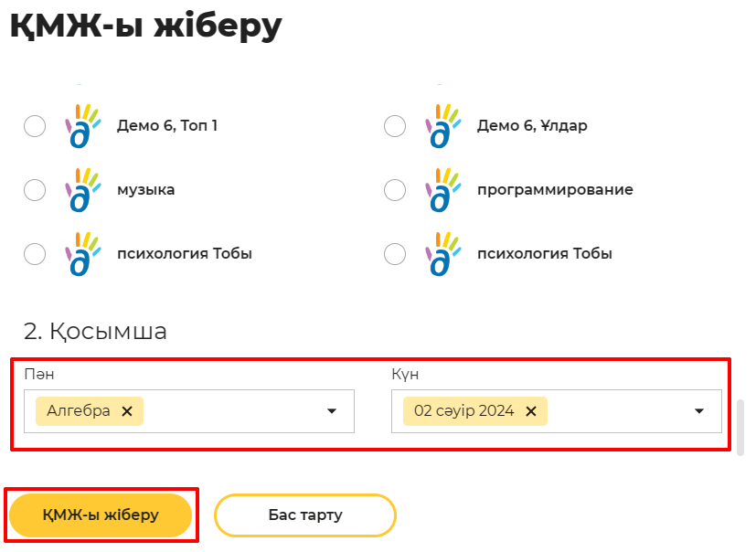The image size is (756, 552).
Task: Click the hand logo beside музыка
Action: (x=83, y=190)
